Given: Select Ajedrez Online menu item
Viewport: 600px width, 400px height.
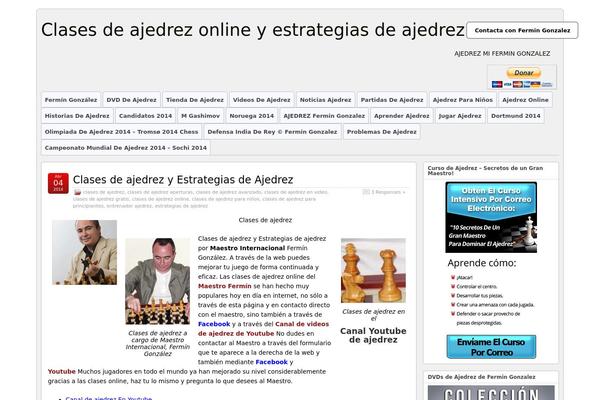Looking at the screenshot, I should 525,100.
